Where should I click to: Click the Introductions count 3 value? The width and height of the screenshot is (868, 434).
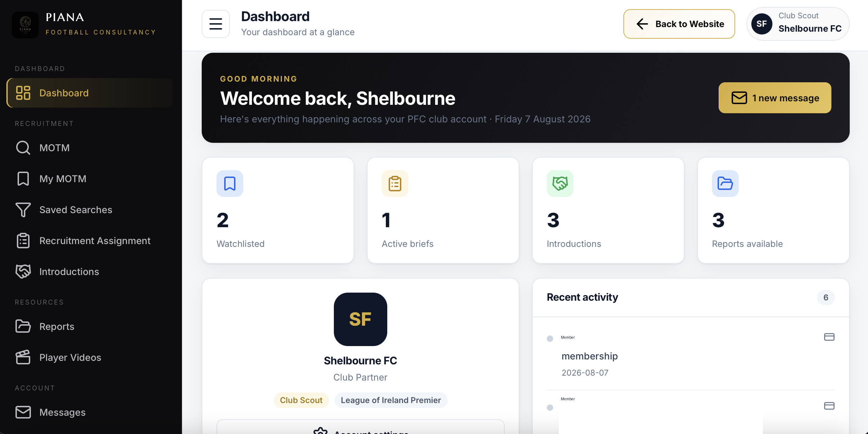click(553, 220)
